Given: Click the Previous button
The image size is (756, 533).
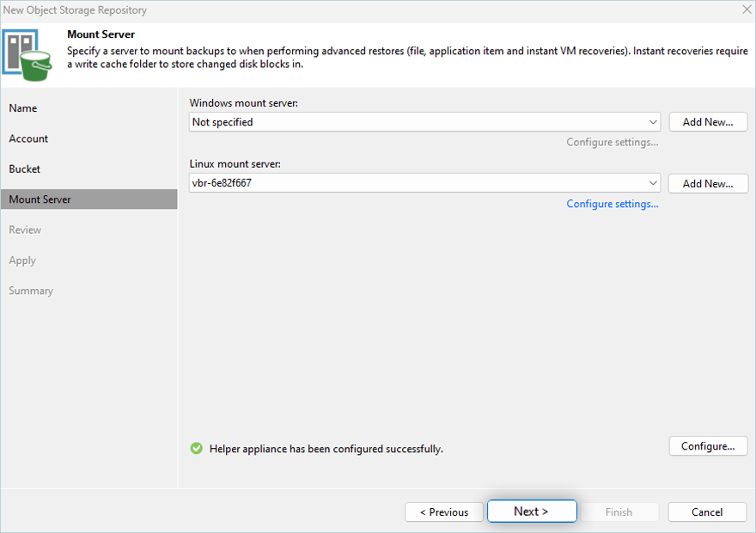Looking at the screenshot, I should point(444,512).
